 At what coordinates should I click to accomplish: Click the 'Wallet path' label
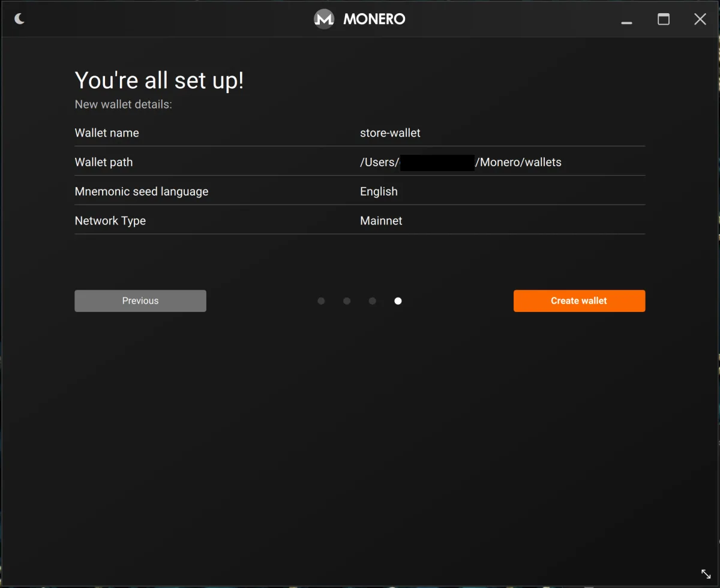[104, 163]
